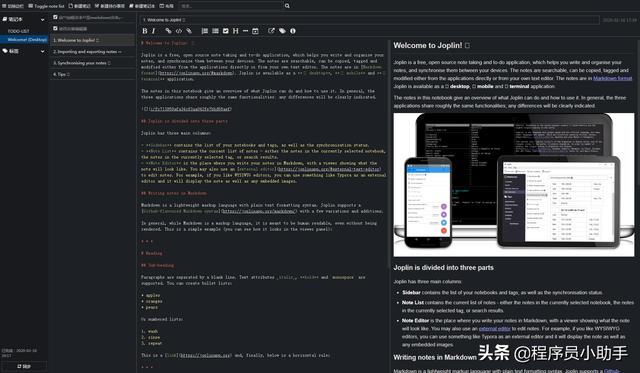Create a new to-do from the top toolbar
The width and height of the screenshot is (640, 373).
(110, 6)
